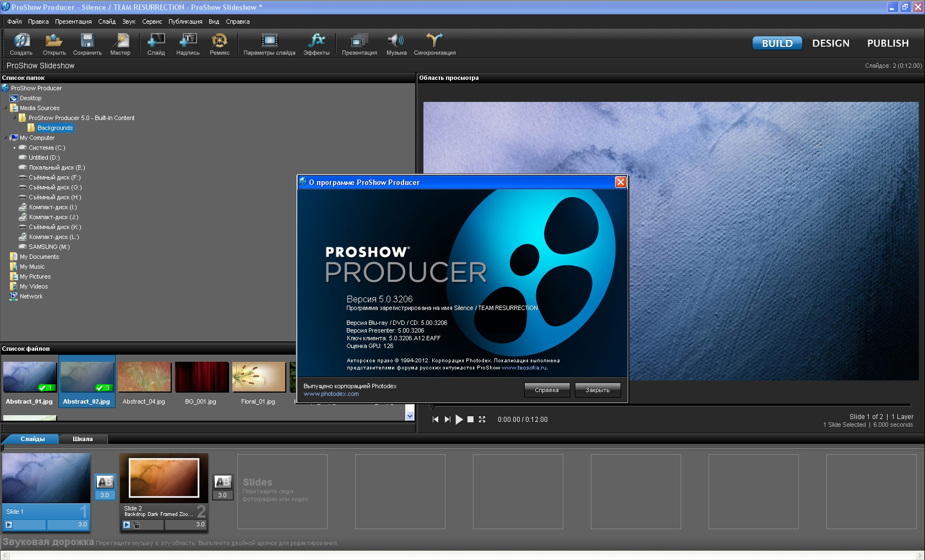Image resolution: width=925 pixels, height=560 pixels.
Task: Select Abstract_04.jpg thumbnail
Action: pos(144,377)
